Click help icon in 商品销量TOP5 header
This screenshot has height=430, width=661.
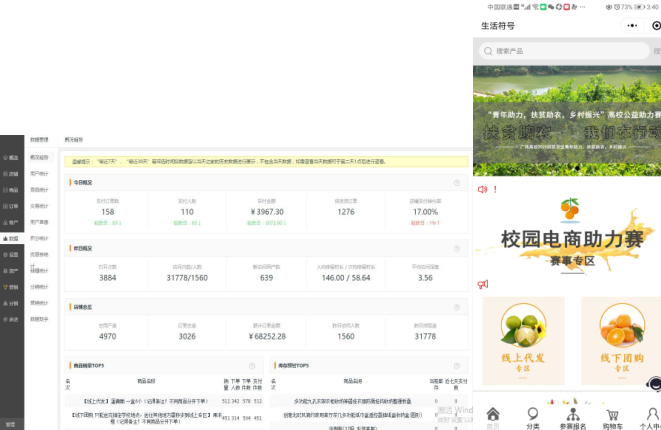[x=252, y=365]
